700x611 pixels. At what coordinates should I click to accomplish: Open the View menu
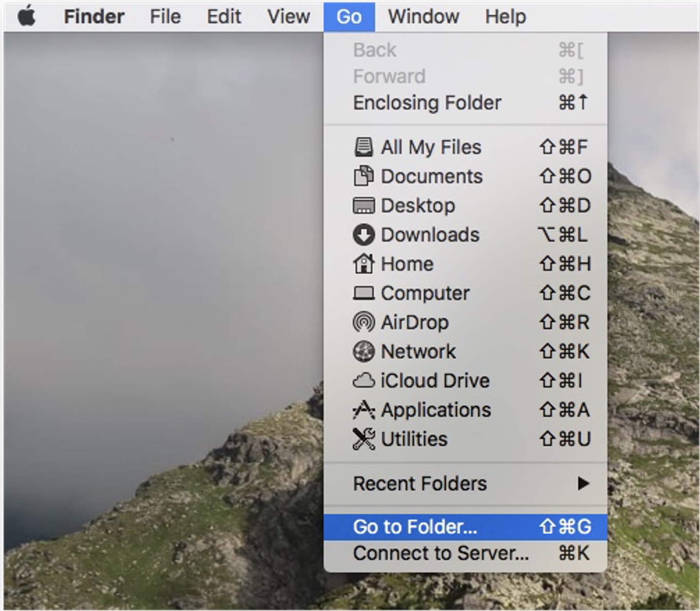tap(289, 17)
